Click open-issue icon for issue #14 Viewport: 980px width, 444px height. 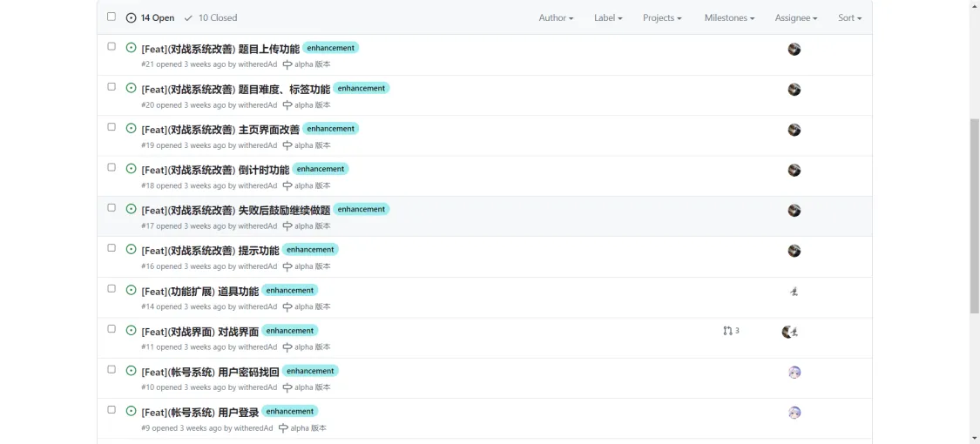click(132, 290)
